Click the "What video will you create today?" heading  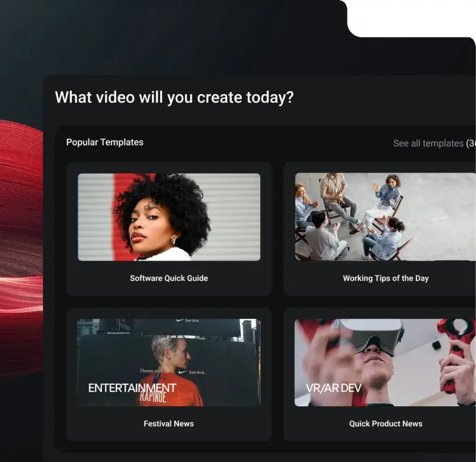[x=174, y=98]
